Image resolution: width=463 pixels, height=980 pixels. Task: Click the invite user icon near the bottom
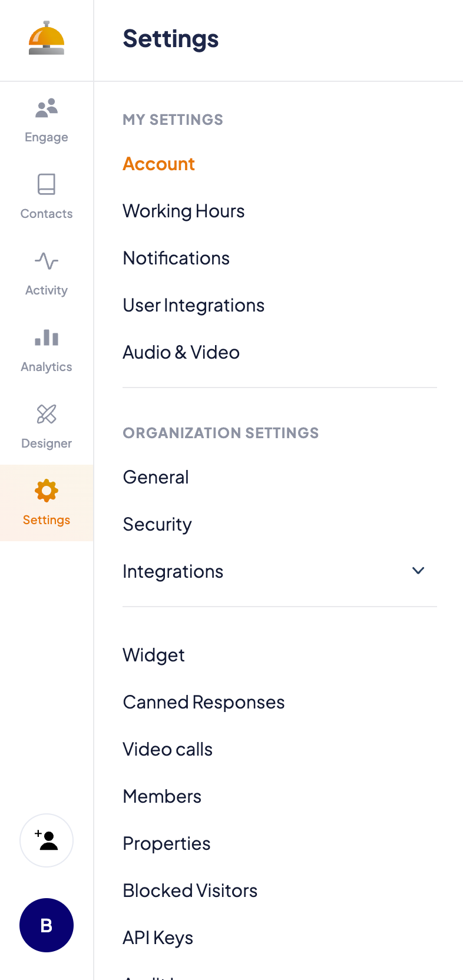46,840
